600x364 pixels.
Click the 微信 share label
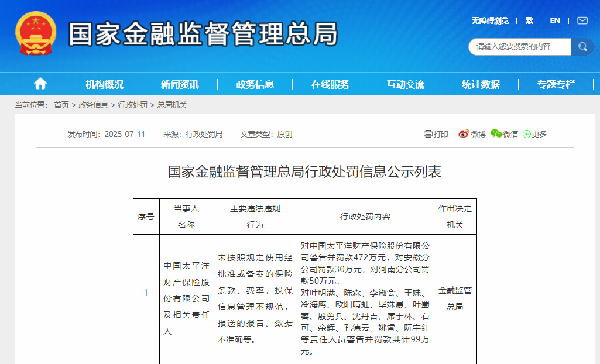pyautogui.click(x=511, y=134)
